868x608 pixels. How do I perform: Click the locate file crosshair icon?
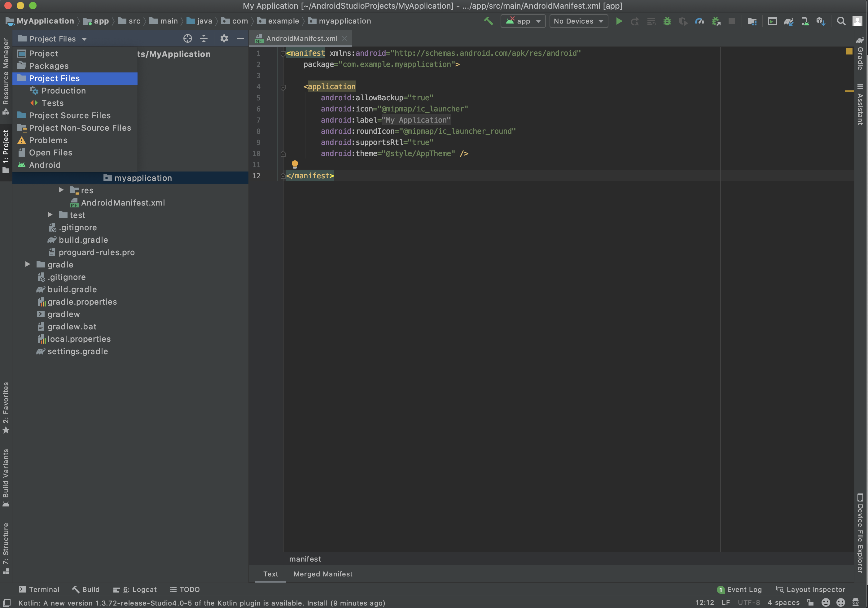click(187, 39)
